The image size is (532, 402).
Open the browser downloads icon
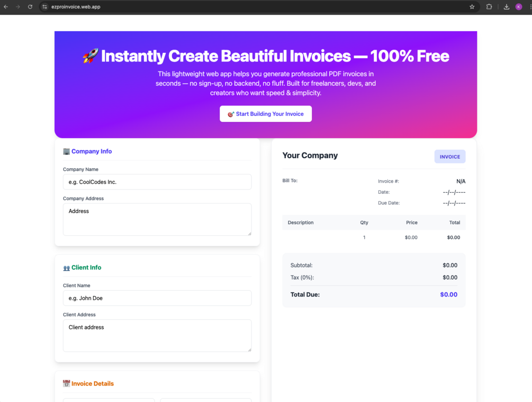pyautogui.click(x=507, y=7)
